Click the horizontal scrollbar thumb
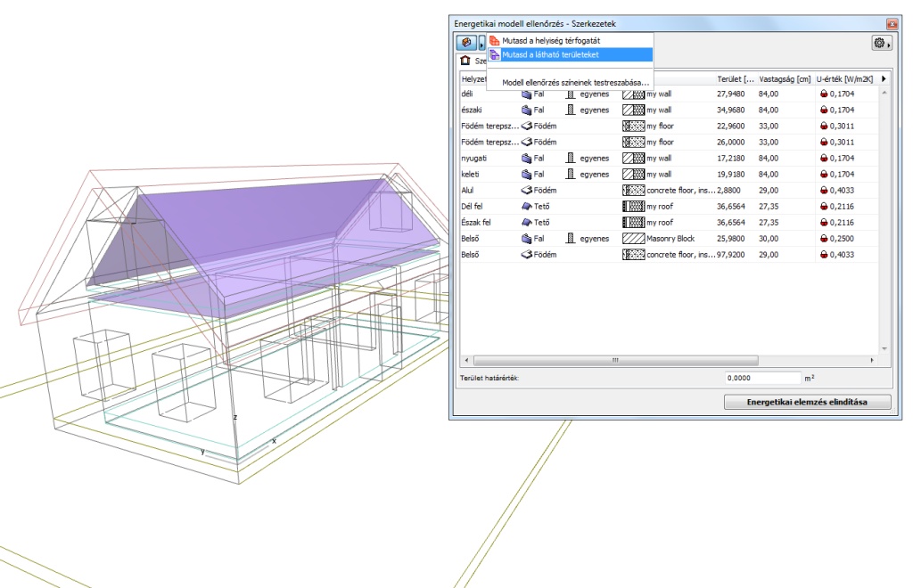913x588 pixels. coord(615,361)
